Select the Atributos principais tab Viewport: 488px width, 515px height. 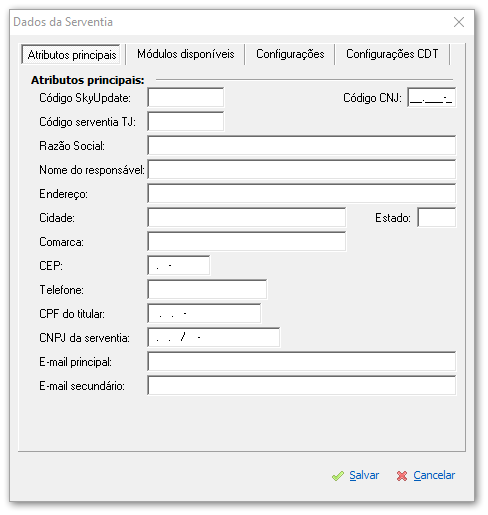tap(72, 54)
